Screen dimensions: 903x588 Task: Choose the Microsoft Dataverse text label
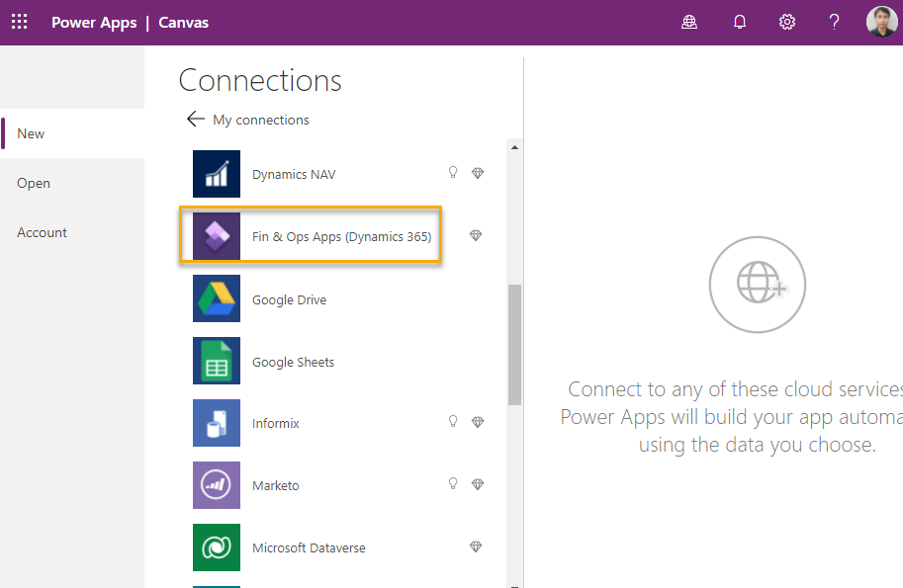coord(309,547)
